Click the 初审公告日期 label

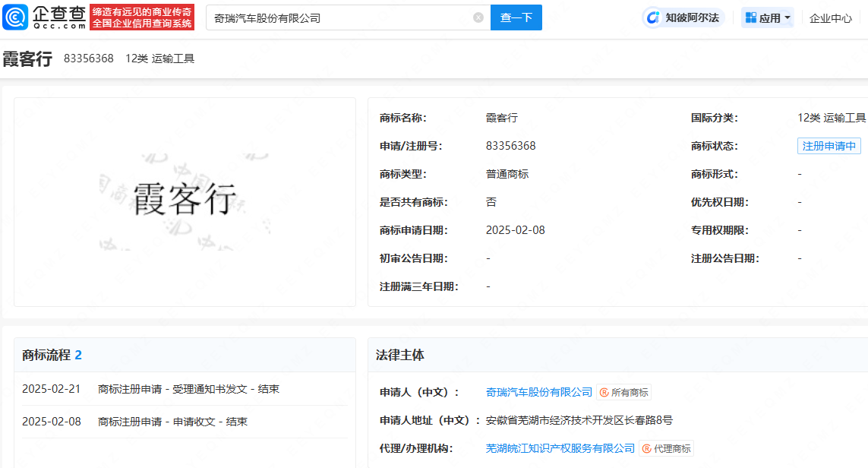point(414,258)
